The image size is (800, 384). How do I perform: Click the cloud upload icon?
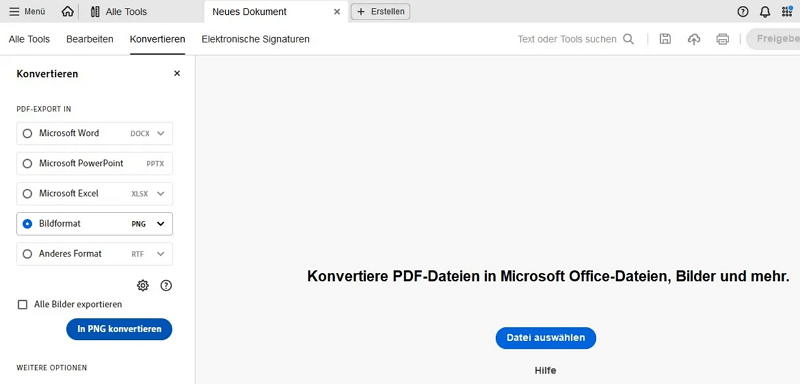pyautogui.click(x=694, y=39)
